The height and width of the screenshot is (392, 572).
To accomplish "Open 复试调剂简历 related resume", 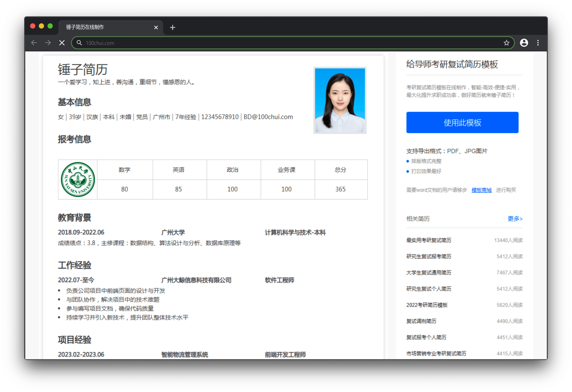I will (421, 321).
